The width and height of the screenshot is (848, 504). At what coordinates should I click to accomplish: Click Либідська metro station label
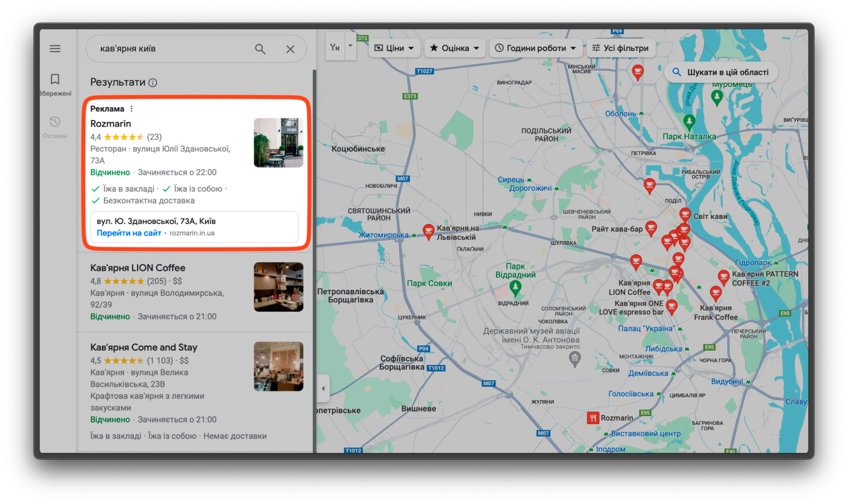(663, 349)
